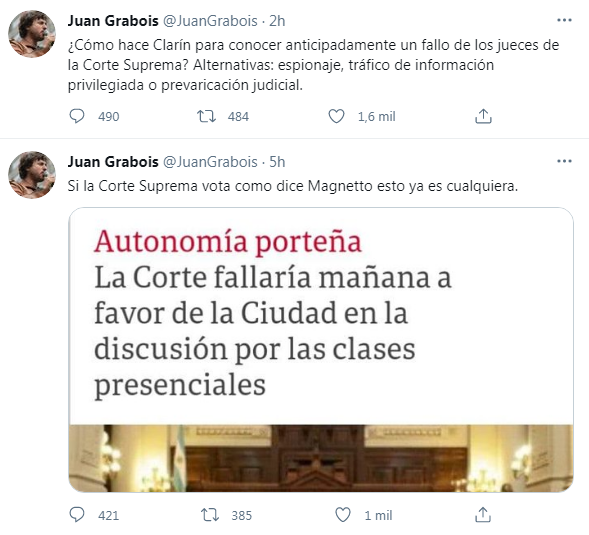Viewport: 589px width, 535px height.
Task: Open the 5h timestamp of second tweet
Action: click(277, 162)
